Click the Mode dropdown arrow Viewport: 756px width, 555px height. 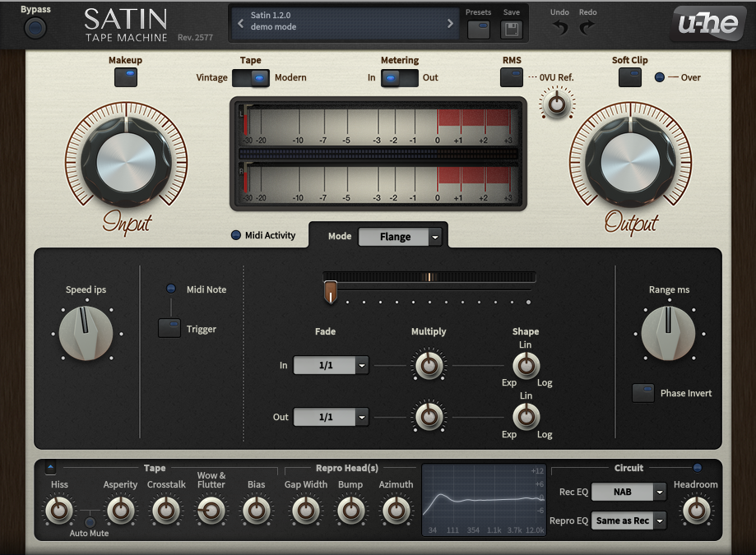pos(435,237)
